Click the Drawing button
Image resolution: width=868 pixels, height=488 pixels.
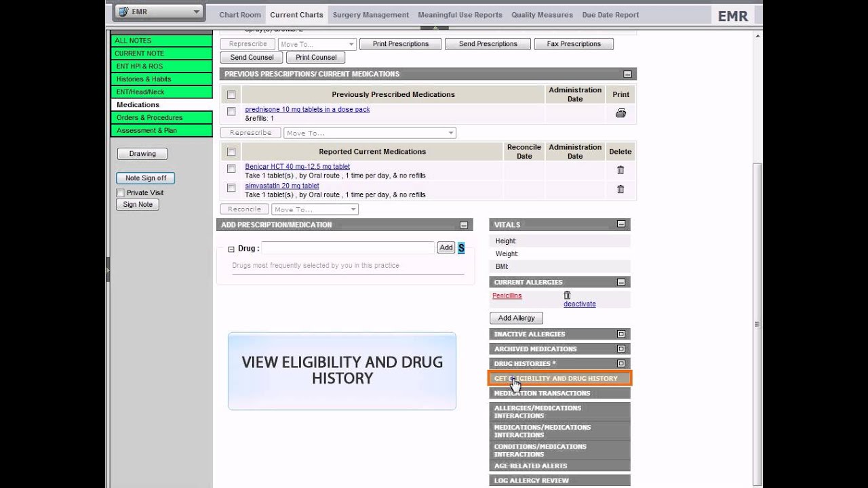click(142, 154)
